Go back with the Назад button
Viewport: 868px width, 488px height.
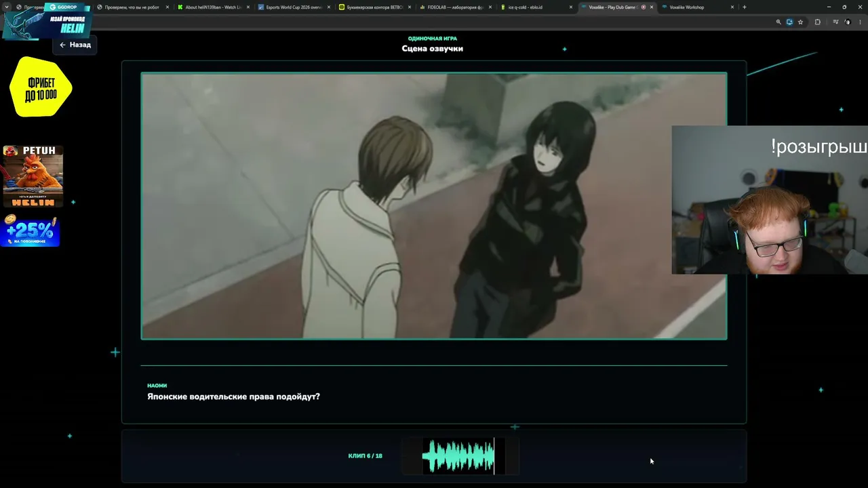(75, 45)
